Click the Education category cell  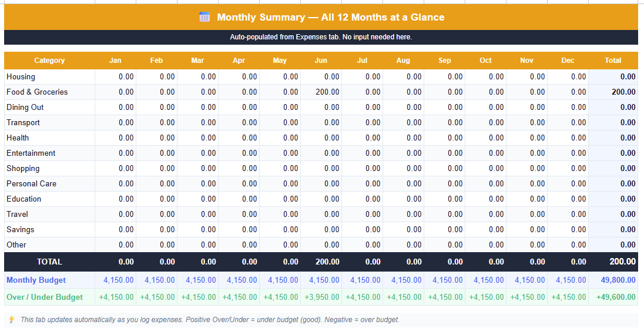(49, 199)
